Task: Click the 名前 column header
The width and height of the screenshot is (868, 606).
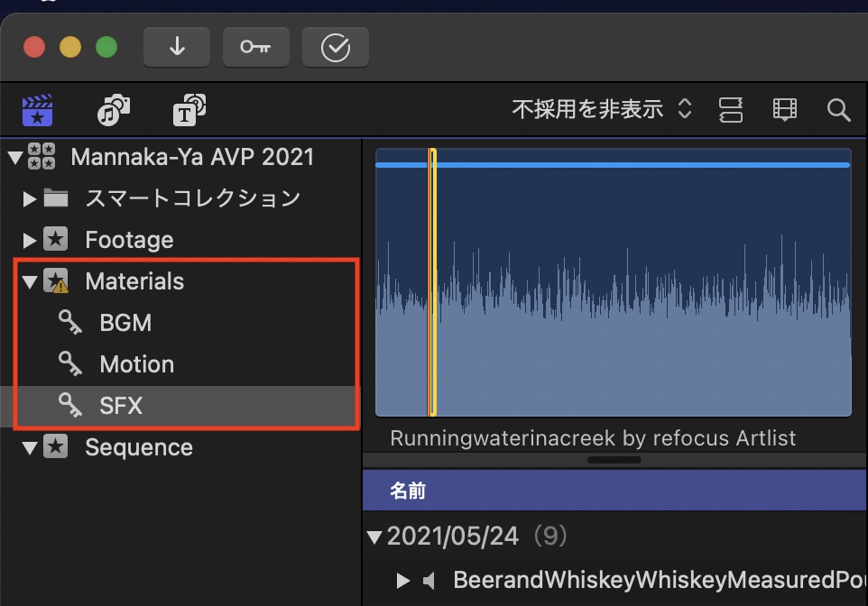Action: [x=408, y=491]
